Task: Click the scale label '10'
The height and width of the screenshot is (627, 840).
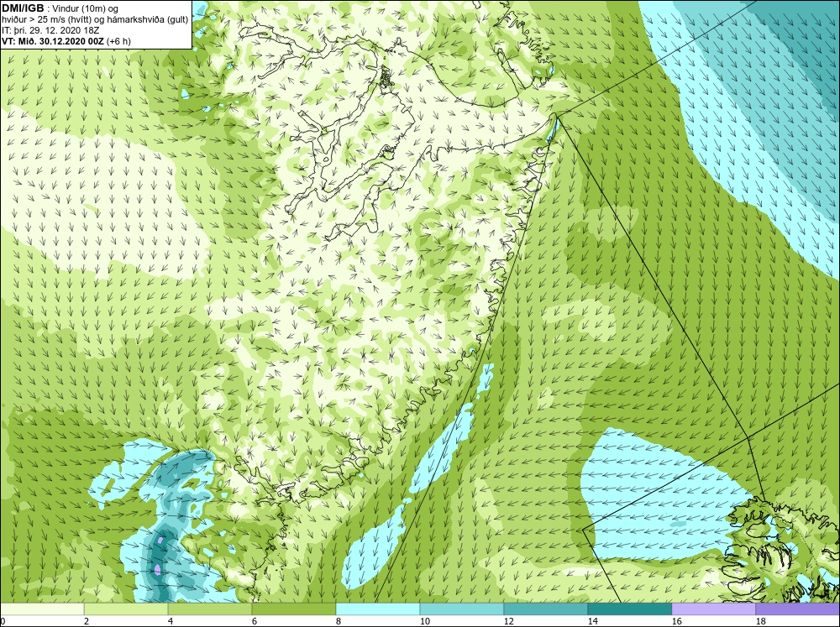Action: tap(425, 621)
